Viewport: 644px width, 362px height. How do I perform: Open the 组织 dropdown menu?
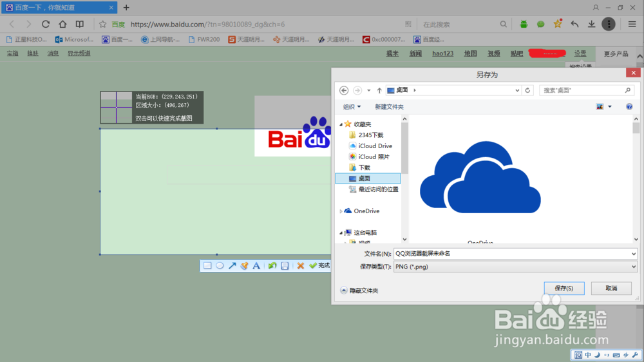(x=352, y=107)
